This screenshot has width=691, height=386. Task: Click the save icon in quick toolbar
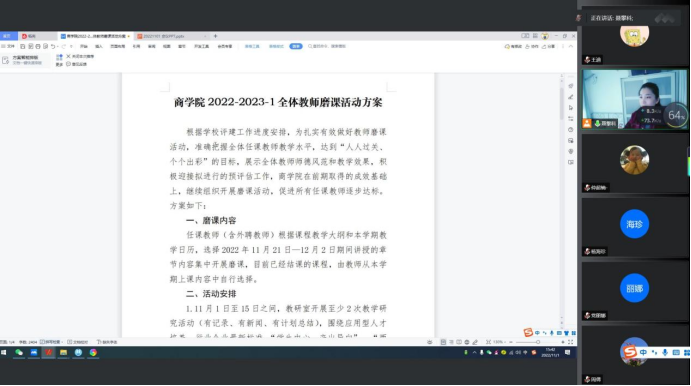22,46
